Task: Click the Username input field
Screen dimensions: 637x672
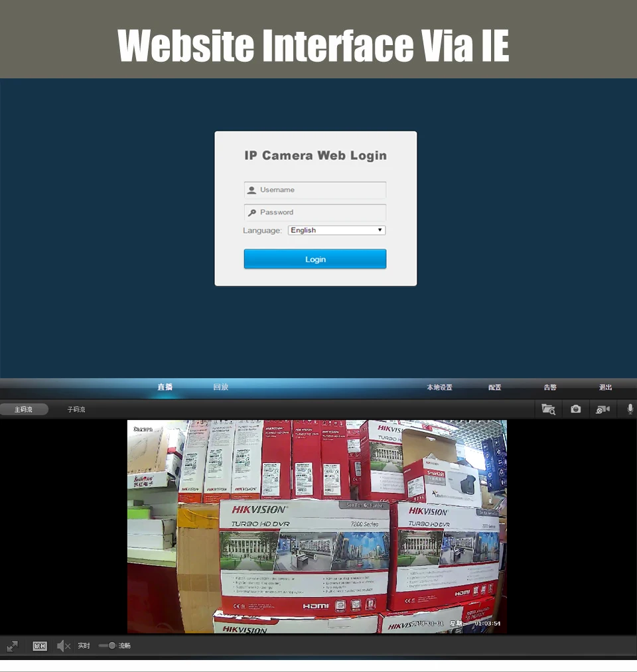Action: coord(315,190)
